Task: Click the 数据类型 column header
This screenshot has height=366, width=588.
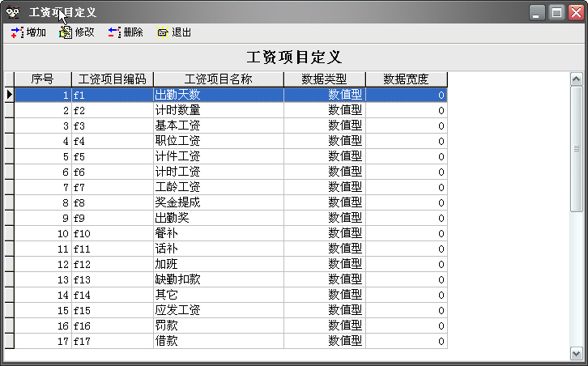Action: pos(325,79)
